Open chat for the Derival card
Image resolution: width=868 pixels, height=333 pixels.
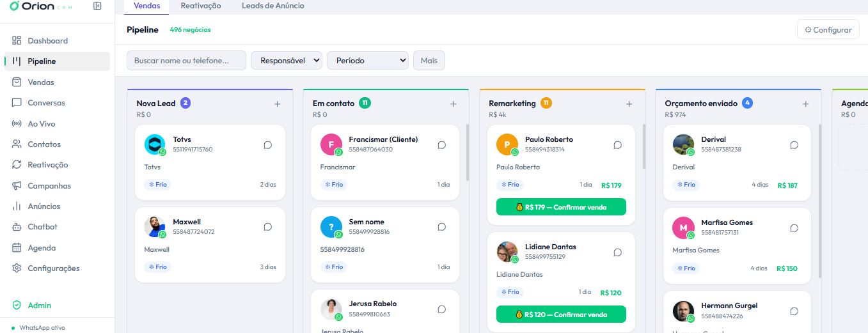[x=794, y=145]
